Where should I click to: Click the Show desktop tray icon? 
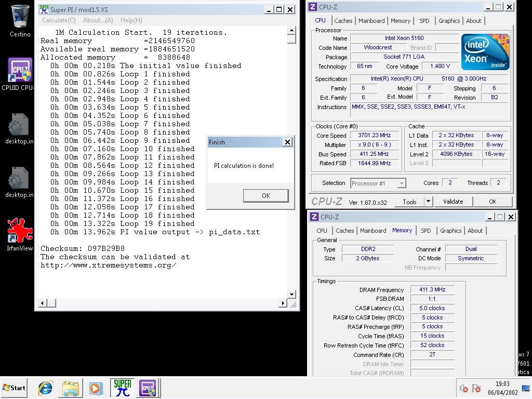tap(526, 388)
